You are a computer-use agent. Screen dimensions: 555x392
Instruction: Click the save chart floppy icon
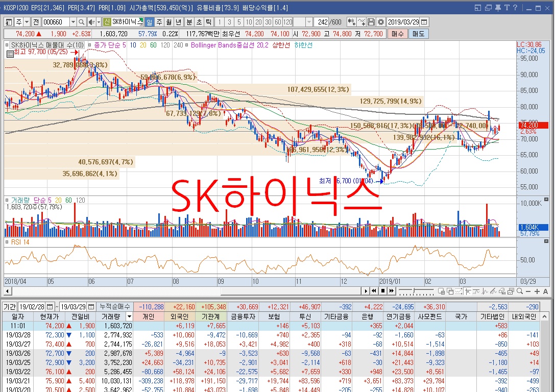tap(371, 22)
